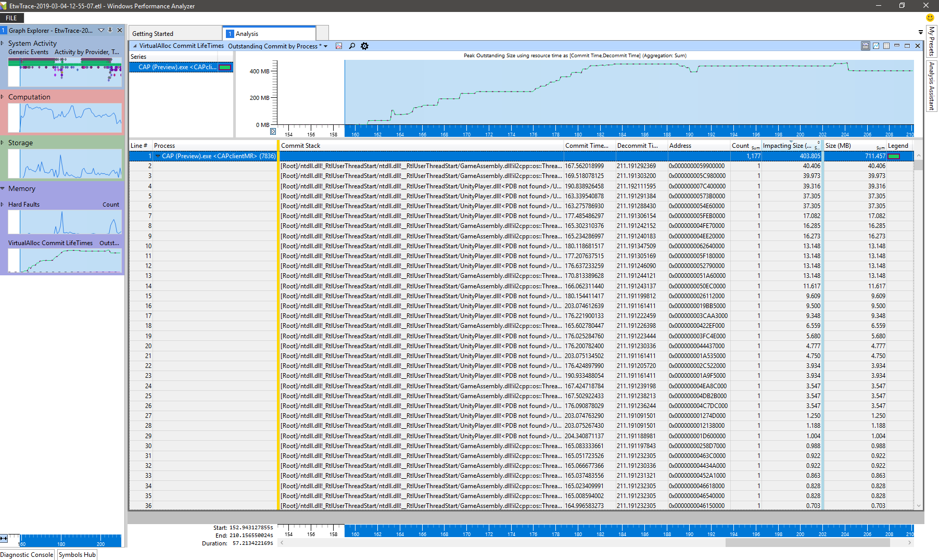Collapse the CAP (Preview).exe process row
This screenshot has height=560, width=939.
pos(159,156)
